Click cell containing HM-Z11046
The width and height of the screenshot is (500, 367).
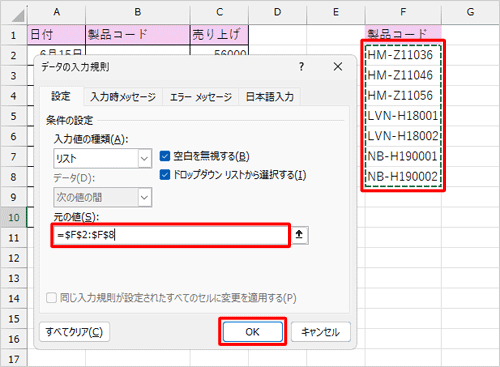tap(403, 75)
